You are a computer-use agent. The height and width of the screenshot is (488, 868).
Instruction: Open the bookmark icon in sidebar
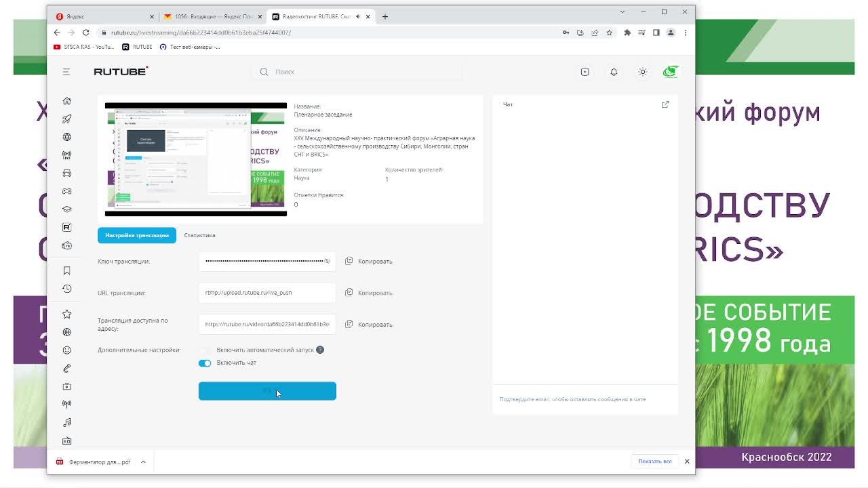pos(66,271)
